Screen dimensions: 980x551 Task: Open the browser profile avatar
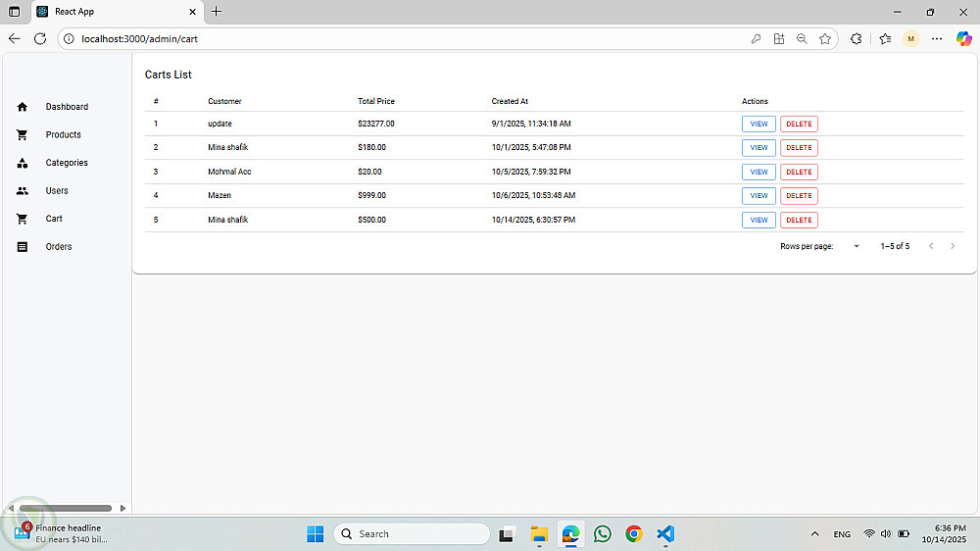coord(911,39)
